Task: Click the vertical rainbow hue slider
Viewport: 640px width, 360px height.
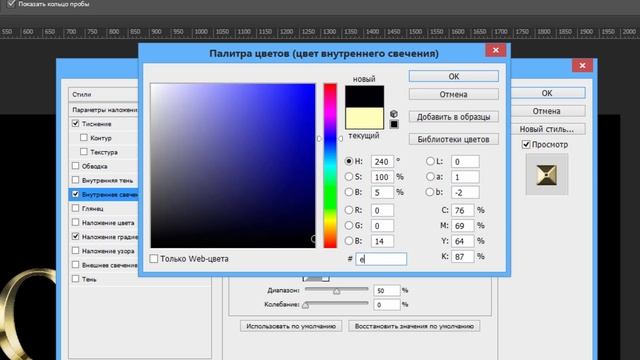Action: [330, 165]
